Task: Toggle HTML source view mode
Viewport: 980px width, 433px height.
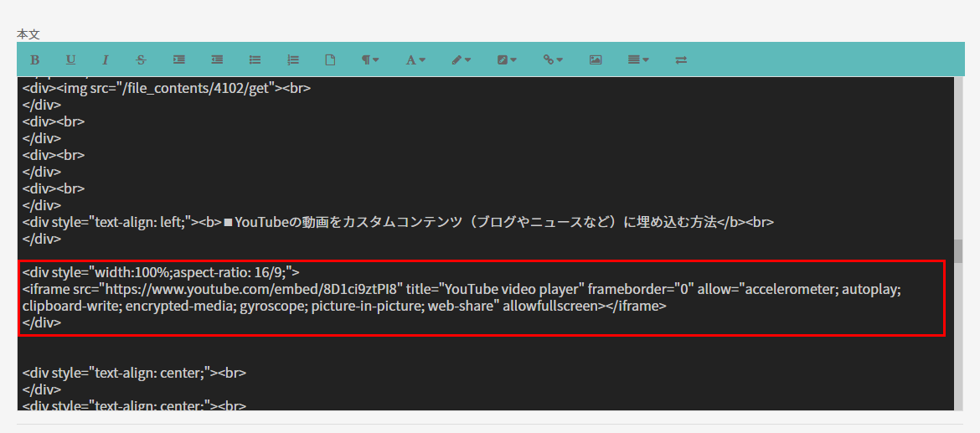Action: [x=681, y=60]
